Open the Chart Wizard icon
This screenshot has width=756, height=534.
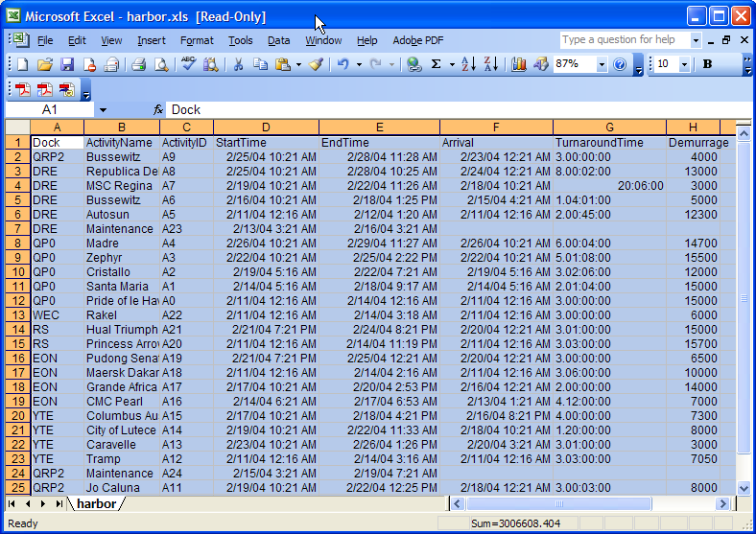tap(519, 64)
